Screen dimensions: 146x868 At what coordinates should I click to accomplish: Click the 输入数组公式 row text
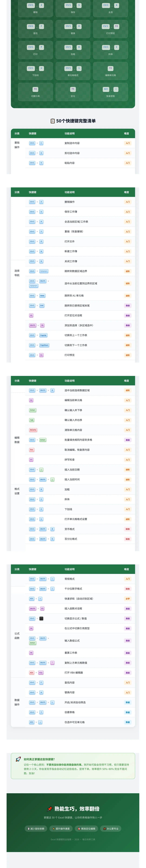(x=72, y=641)
